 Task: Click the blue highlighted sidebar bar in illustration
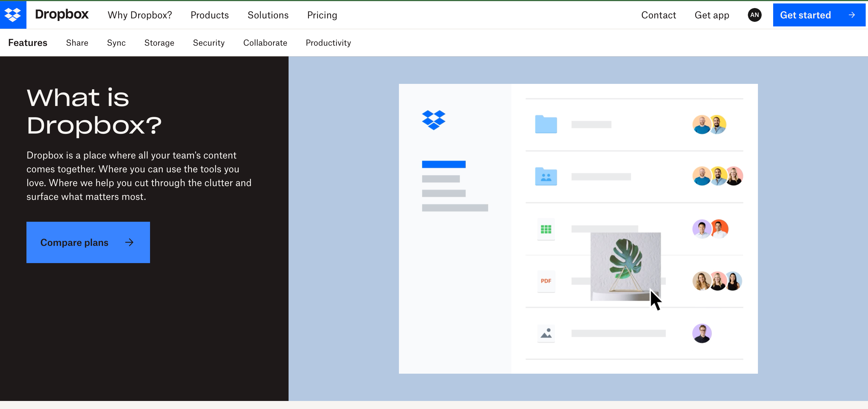coord(443,164)
